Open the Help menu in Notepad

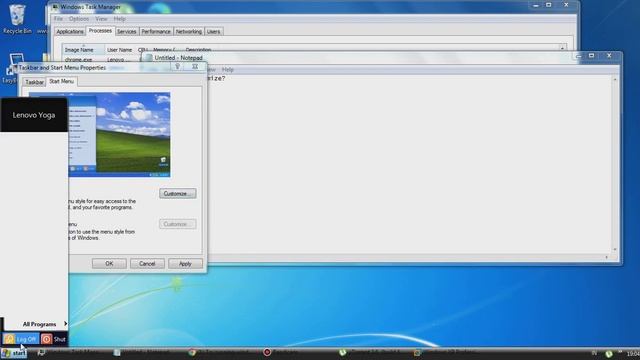[x=227, y=70]
